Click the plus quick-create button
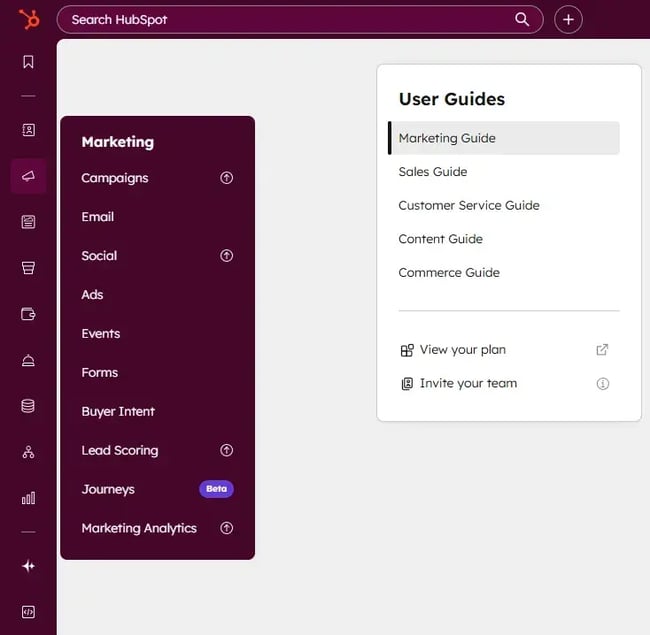Viewport: 650px width, 635px height. pyautogui.click(x=568, y=19)
